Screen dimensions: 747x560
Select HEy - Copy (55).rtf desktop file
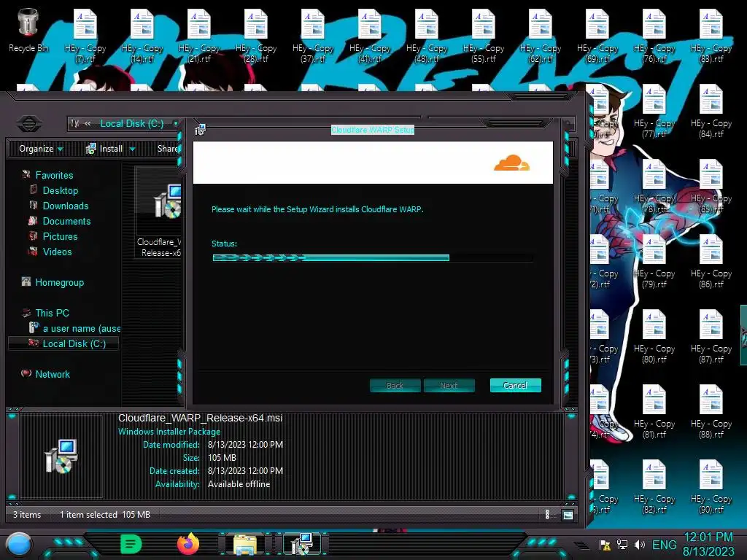pos(484,37)
